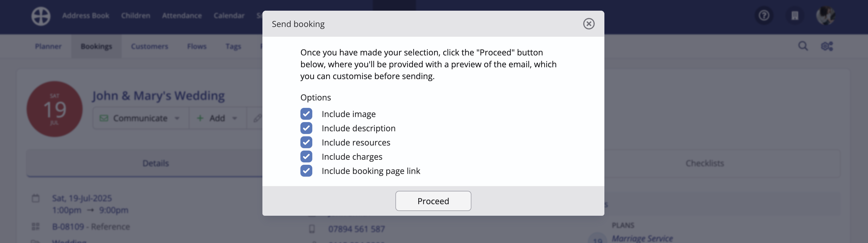Click the pencil edit icon
This screenshot has width=868, height=243.
pyautogui.click(x=257, y=118)
